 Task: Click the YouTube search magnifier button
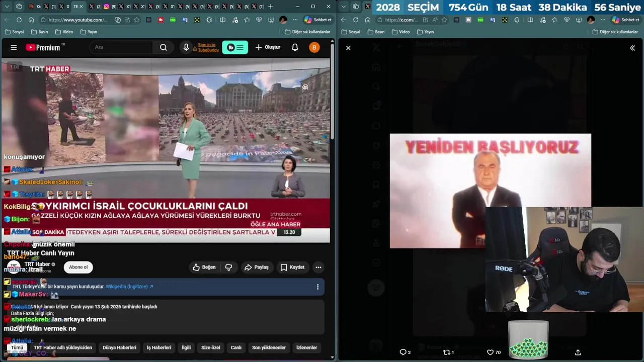(164, 47)
